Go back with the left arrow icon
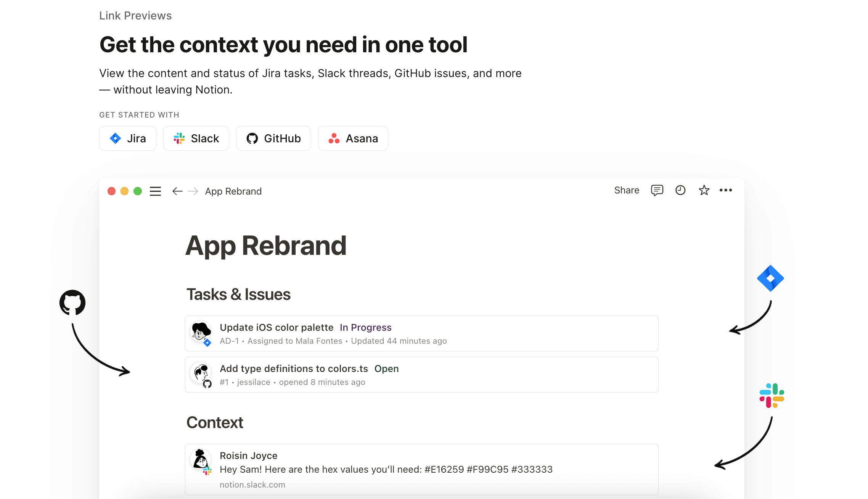This screenshot has height=499, width=868. point(177,191)
